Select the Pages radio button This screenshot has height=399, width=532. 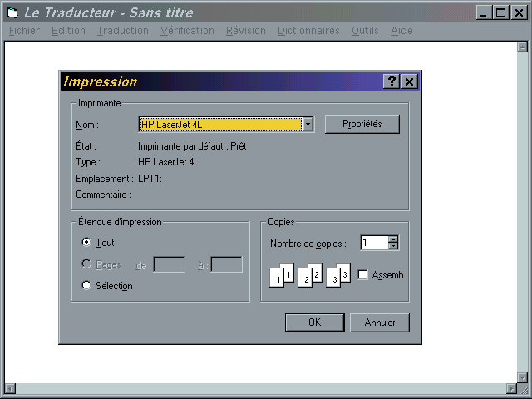point(86,264)
